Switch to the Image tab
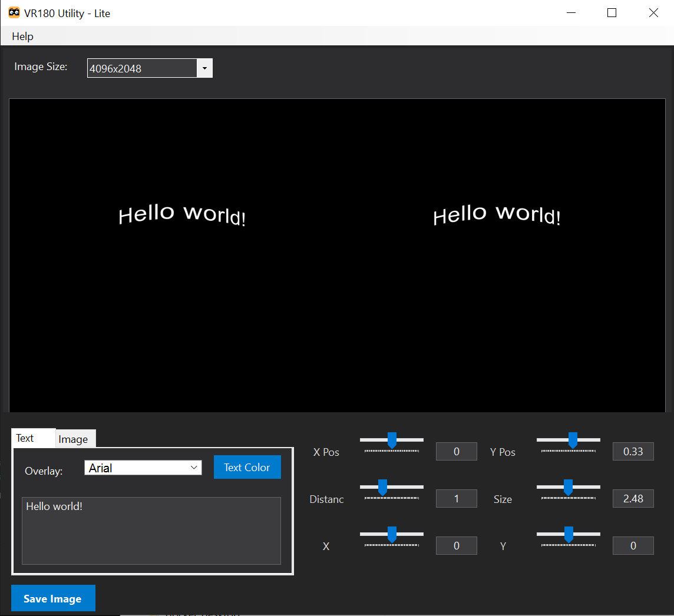Image resolution: width=674 pixels, height=616 pixels. click(x=75, y=439)
